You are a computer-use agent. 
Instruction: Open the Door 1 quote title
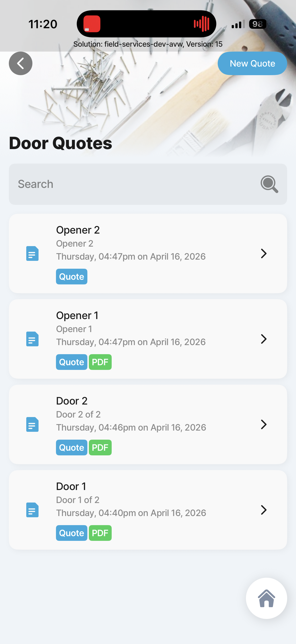pyautogui.click(x=71, y=487)
